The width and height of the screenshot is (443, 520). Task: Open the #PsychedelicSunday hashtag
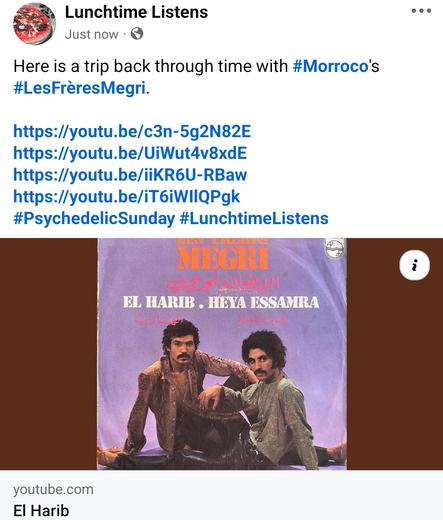(94, 219)
